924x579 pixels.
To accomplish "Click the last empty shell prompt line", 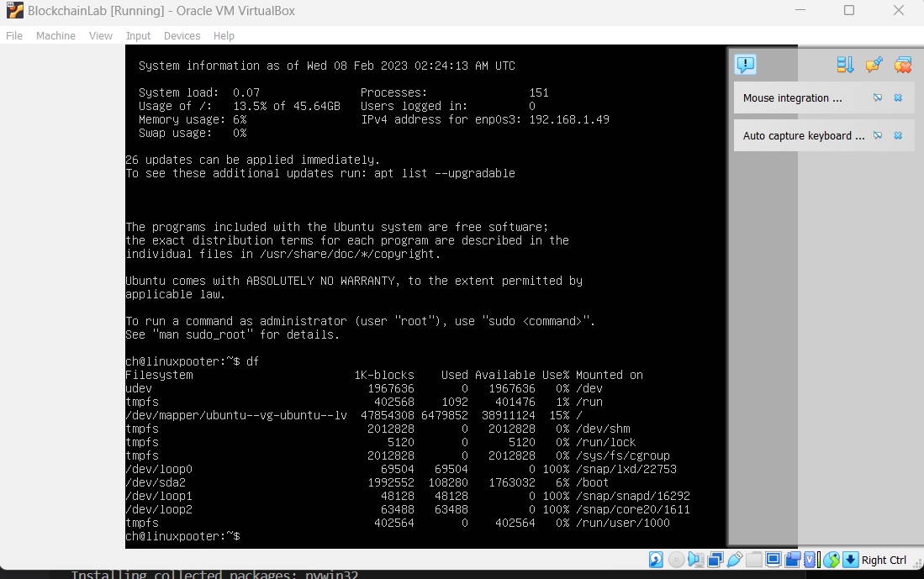I will point(182,537).
